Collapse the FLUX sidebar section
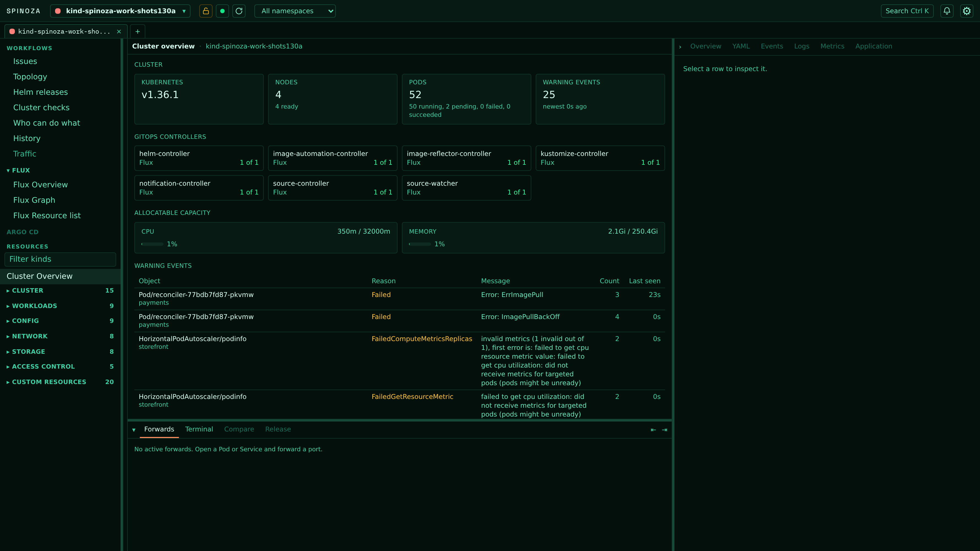This screenshot has width=980, height=551. coord(18,170)
